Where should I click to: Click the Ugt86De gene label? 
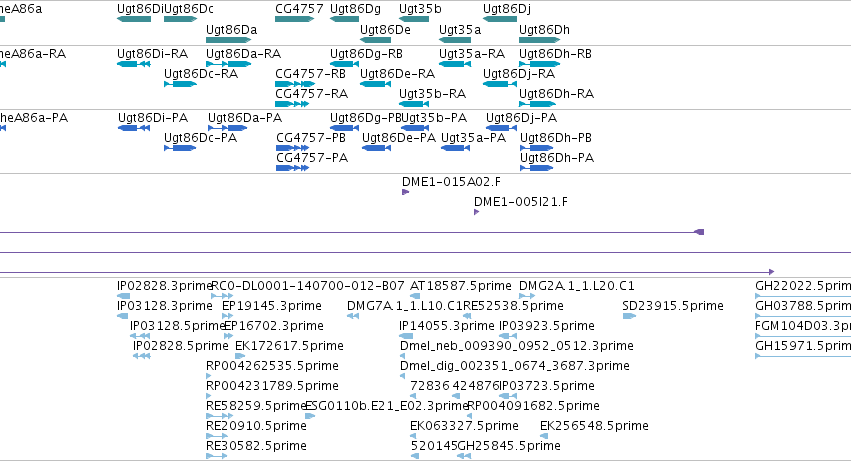pyautogui.click(x=385, y=29)
